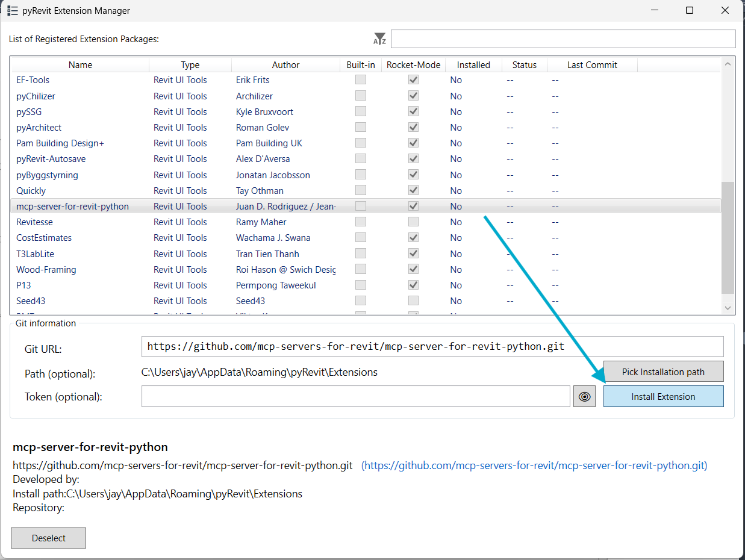Click the install path text beside Path (optional)
Image resolution: width=745 pixels, height=560 pixels.
click(x=260, y=372)
